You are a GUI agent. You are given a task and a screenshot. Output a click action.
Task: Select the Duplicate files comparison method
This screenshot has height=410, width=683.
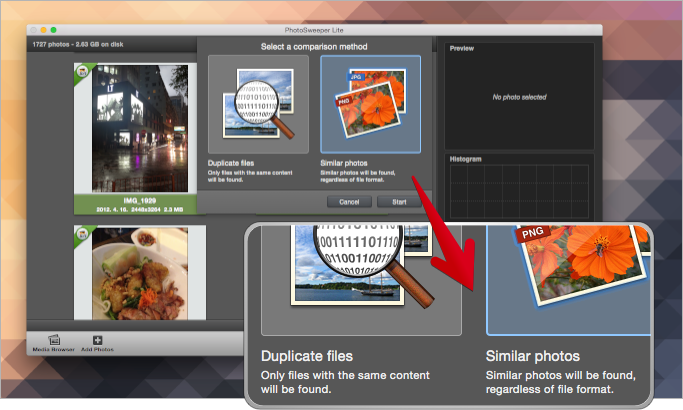coord(258,104)
